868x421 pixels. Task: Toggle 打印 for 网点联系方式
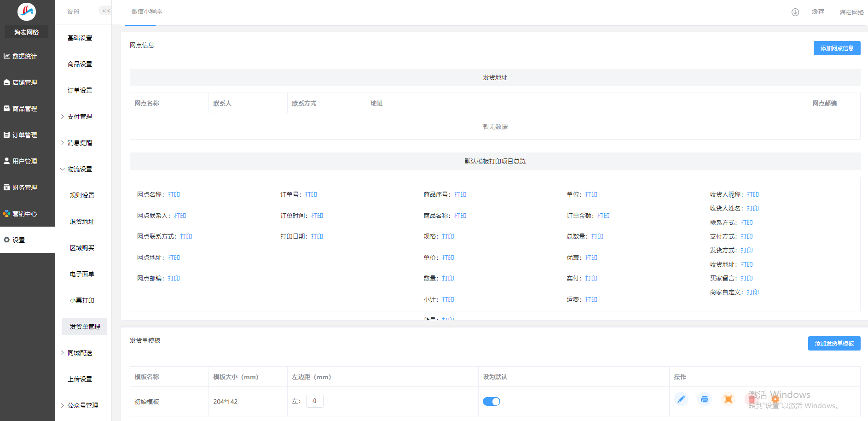click(x=186, y=236)
